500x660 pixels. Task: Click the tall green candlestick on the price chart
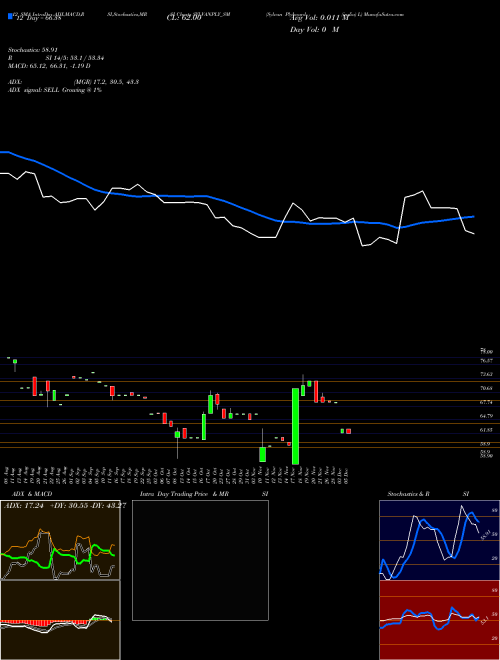295,426
